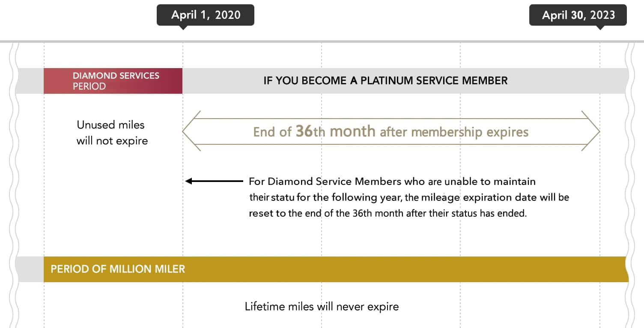Click the "If You Become a Platinum Service Member" heading
The height and width of the screenshot is (328, 644).
click(x=385, y=81)
